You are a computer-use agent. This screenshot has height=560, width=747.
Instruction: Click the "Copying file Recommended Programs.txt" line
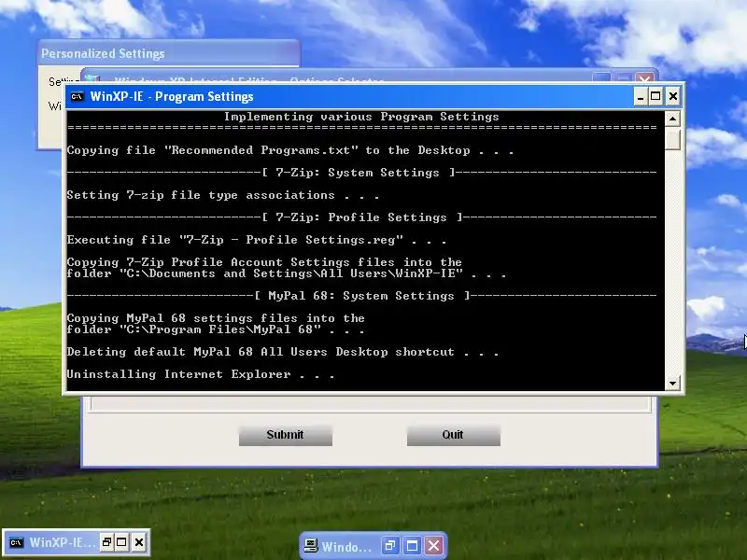290,150
